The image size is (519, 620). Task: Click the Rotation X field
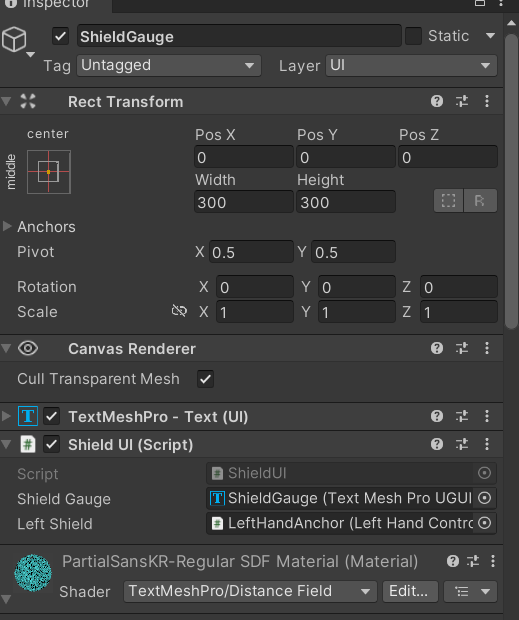[x=255, y=287]
